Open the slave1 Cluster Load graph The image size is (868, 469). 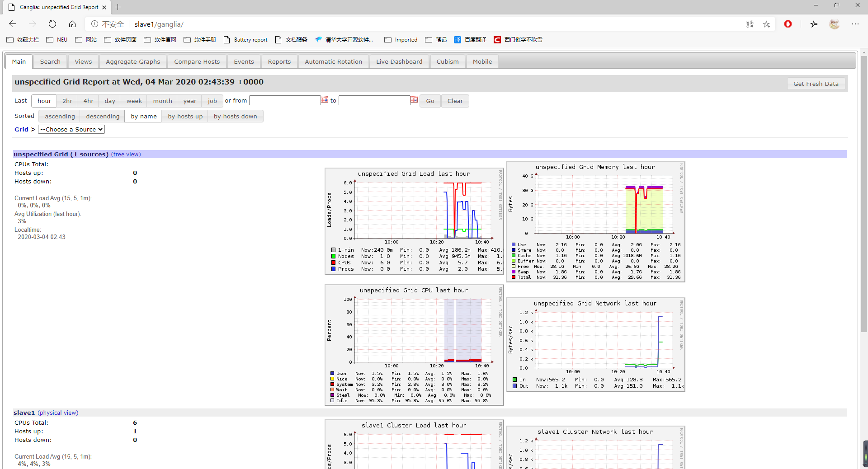[x=414, y=444]
